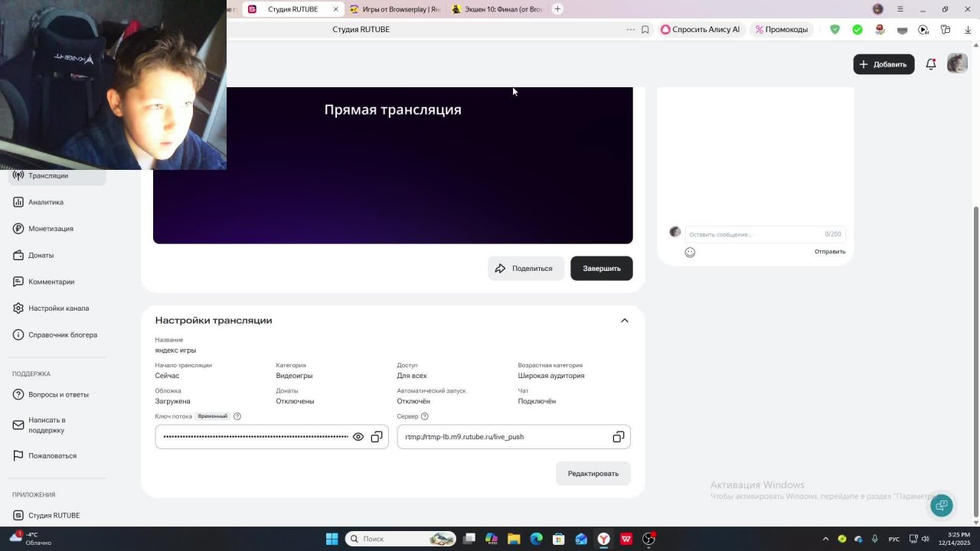
Task: Show hidden system tray icons
Action: [x=825, y=539]
